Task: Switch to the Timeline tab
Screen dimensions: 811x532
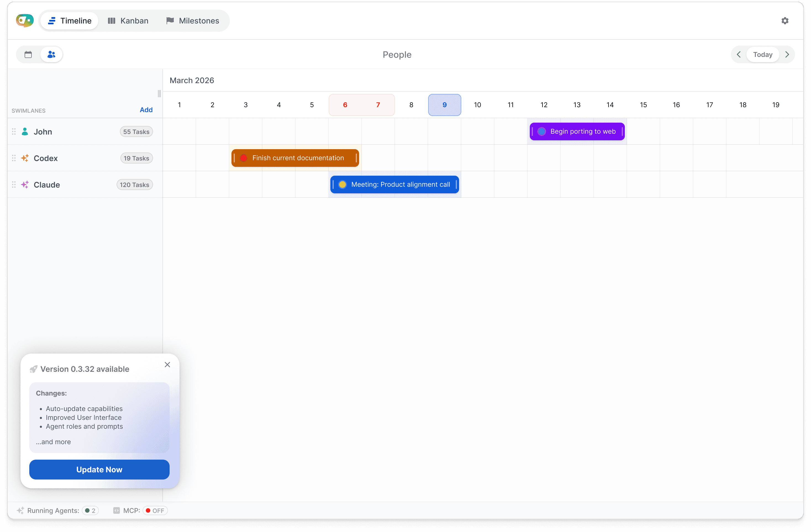Action: [x=70, y=21]
